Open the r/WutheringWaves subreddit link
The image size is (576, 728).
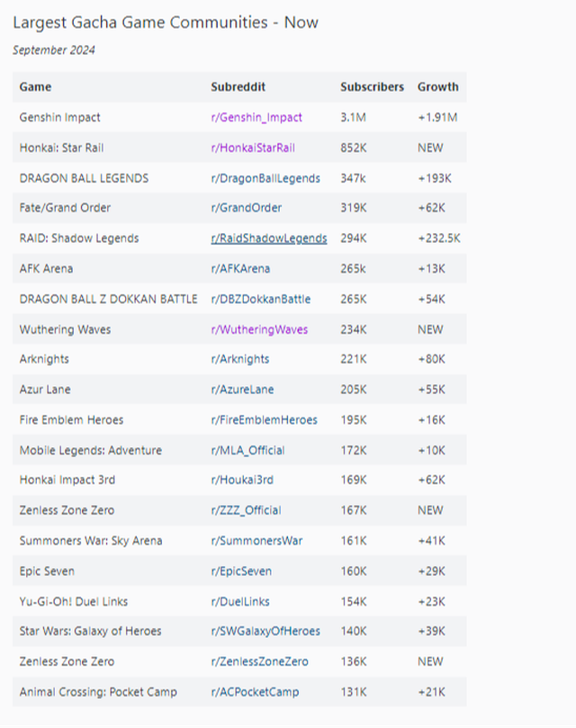coord(259,329)
